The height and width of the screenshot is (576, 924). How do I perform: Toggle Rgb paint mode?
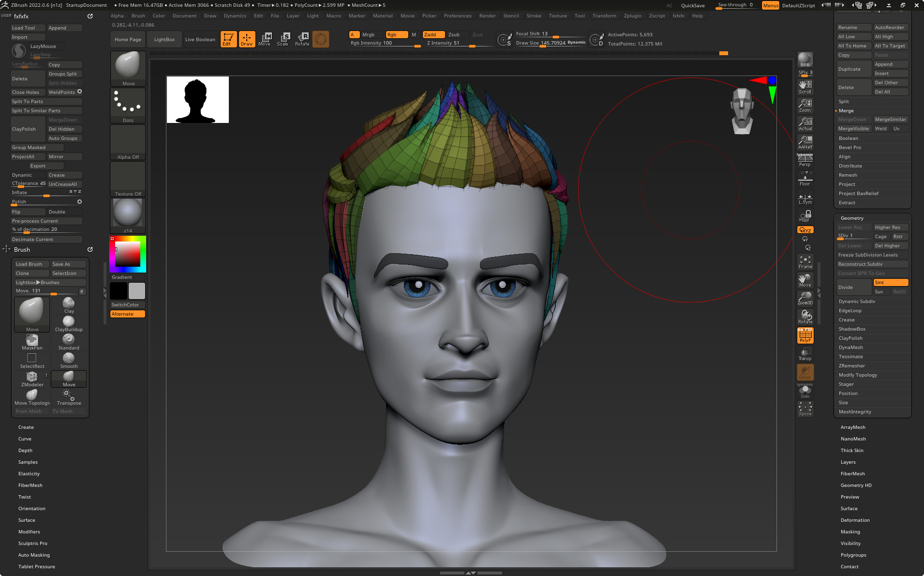tap(397, 34)
